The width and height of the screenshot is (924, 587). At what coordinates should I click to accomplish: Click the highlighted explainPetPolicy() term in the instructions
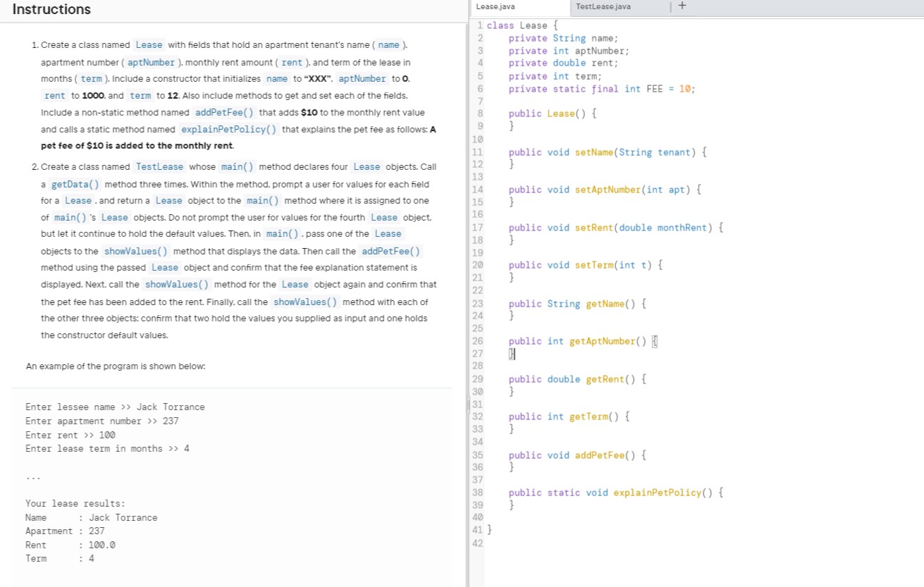point(228,129)
